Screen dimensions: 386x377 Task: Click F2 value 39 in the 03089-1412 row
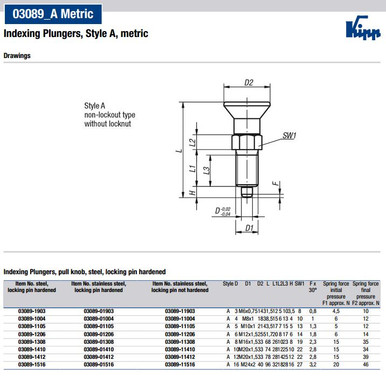click(x=366, y=357)
